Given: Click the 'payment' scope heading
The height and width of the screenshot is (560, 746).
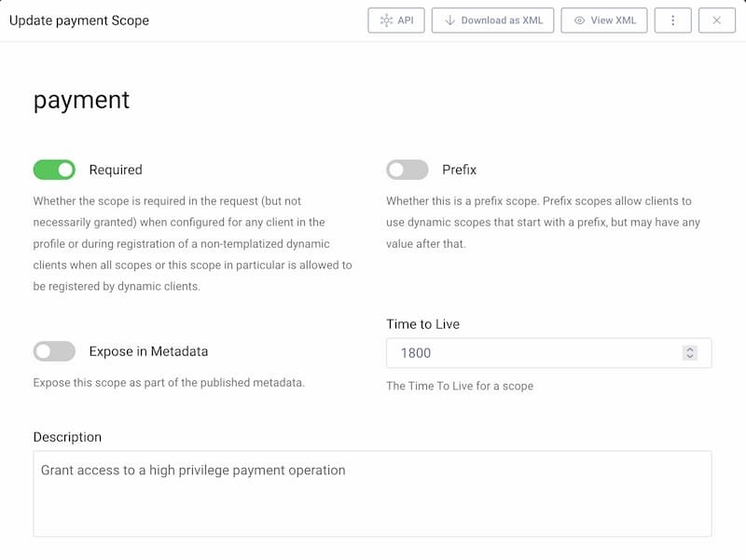Looking at the screenshot, I should [81, 100].
